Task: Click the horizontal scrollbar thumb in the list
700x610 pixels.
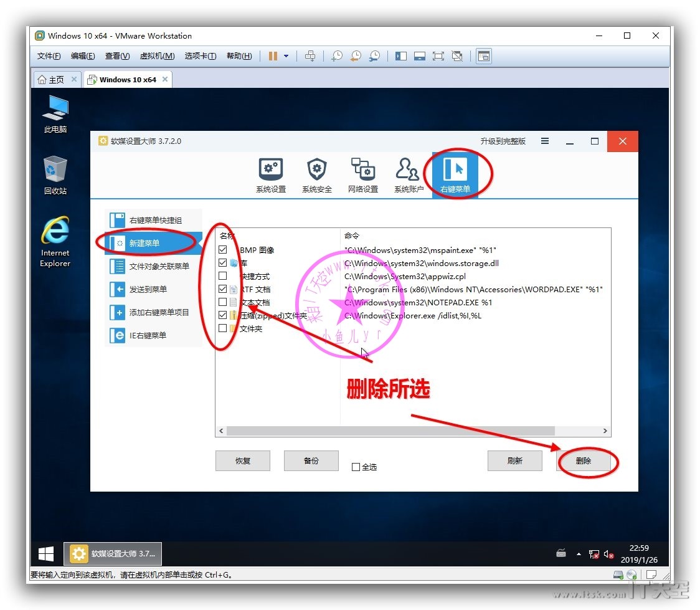Action: 390,431
